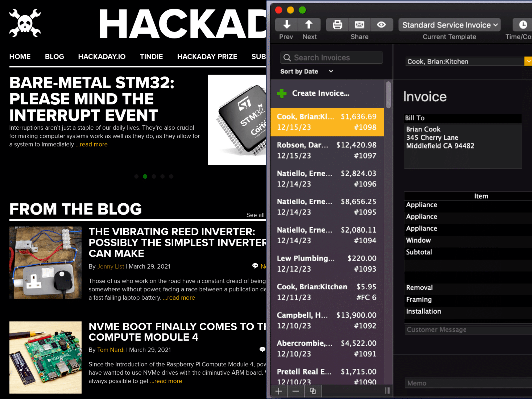Open the Cook, Brian:Kitchen customer dropdown

528,61
